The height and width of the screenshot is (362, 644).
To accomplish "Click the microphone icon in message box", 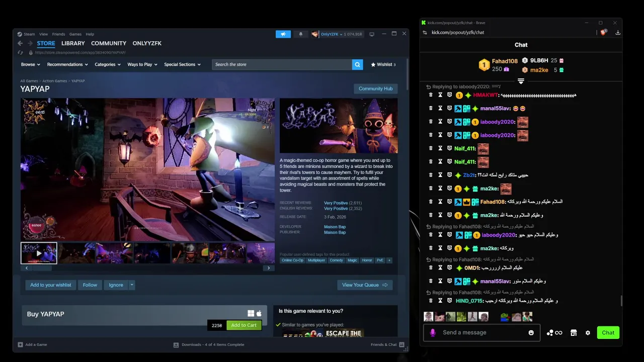I will point(433,333).
